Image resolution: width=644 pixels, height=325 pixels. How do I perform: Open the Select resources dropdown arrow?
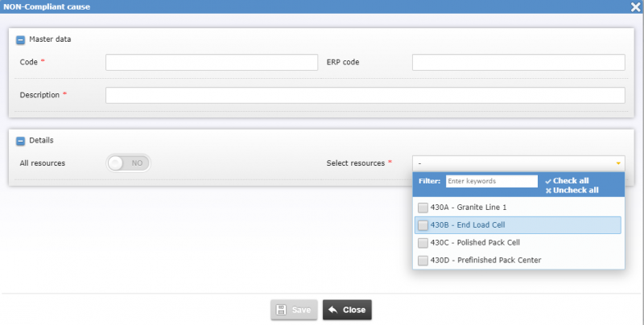click(x=618, y=163)
